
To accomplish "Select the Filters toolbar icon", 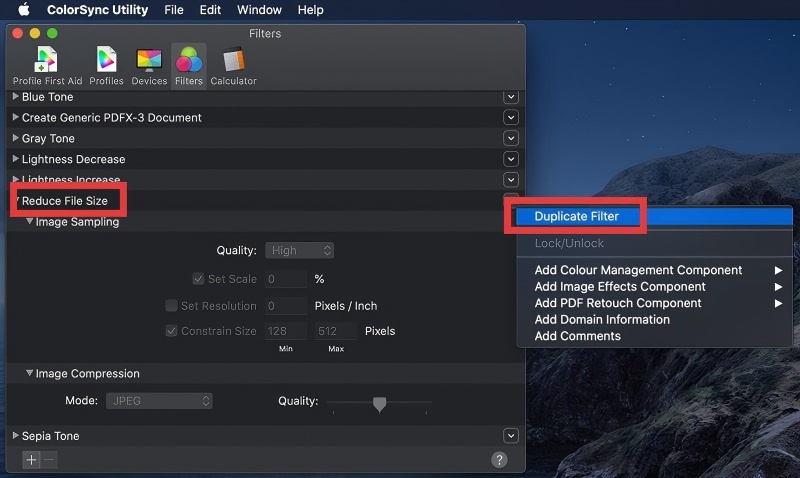I will (x=188, y=64).
